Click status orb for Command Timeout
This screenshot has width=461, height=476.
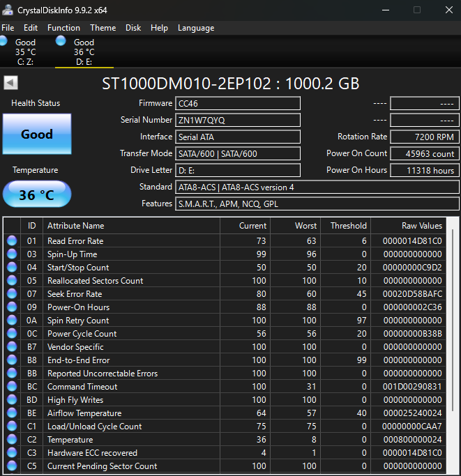tap(12, 387)
